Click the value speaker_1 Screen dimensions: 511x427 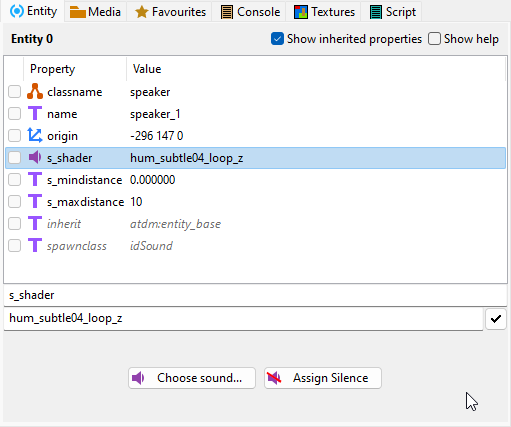pos(155,114)
